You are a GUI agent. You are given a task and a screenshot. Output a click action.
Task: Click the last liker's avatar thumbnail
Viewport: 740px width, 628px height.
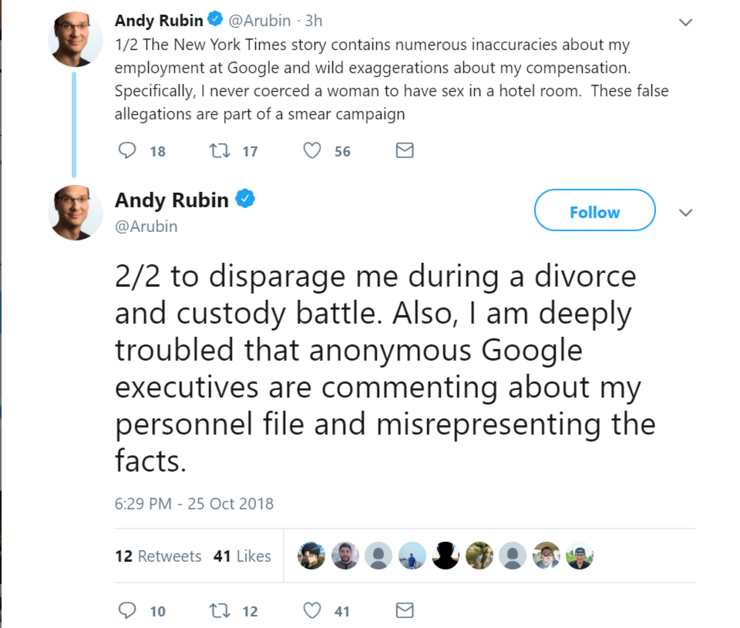click(580, 556)
